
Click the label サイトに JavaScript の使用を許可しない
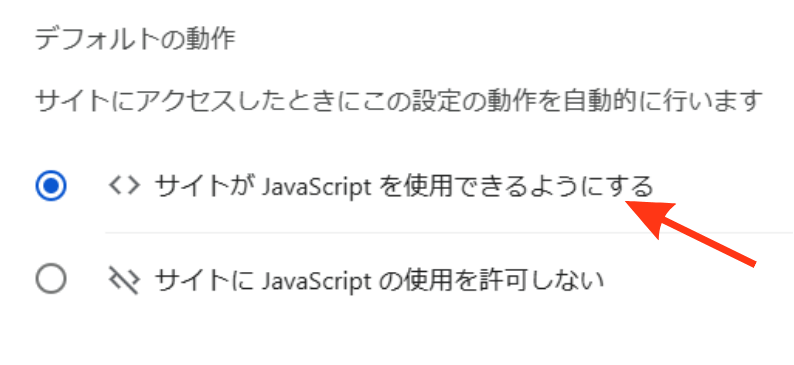[379, 279]
